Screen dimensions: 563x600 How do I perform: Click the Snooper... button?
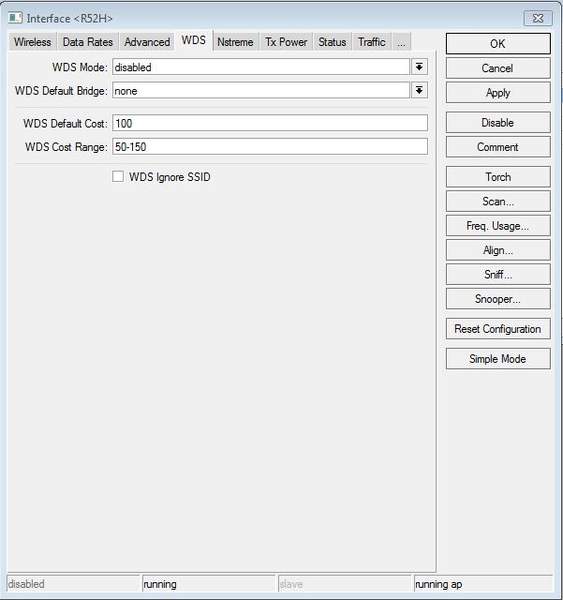pyautogui.click(x=498, y=299)
